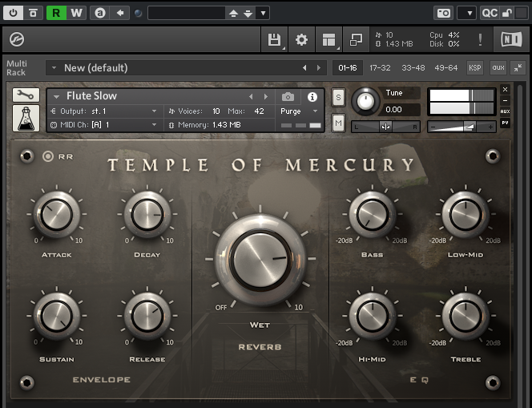Image resolution: width=532 pixels, height=408 pixels.
Task: Show instrument info with the i icon
Action: (312, 98)
